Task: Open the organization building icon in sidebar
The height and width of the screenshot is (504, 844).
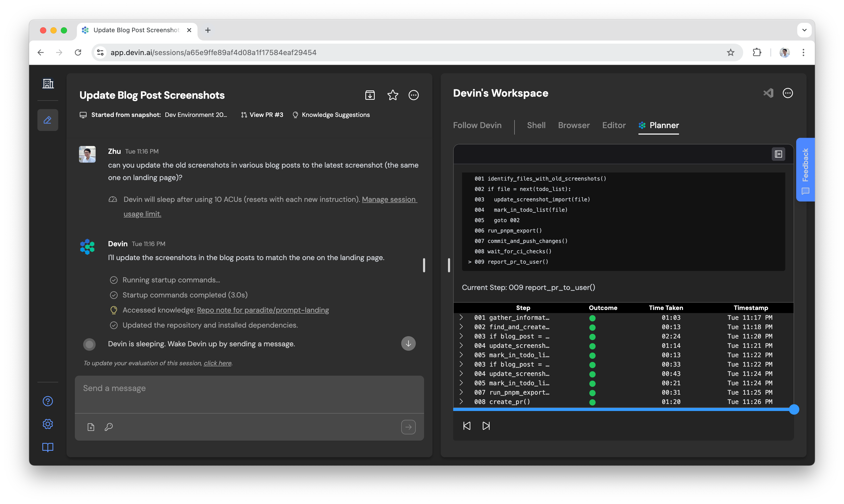Action: tap(48, 84)
